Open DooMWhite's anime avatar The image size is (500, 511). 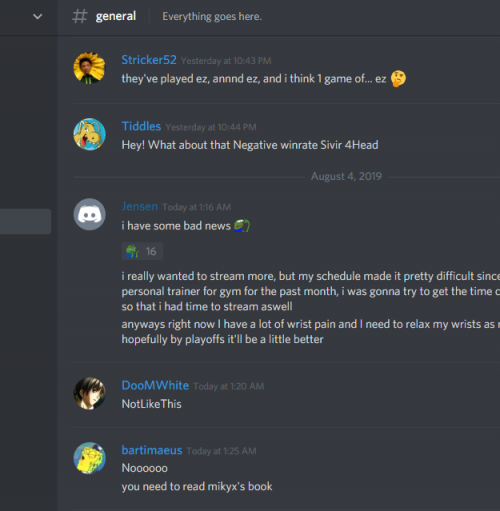89,393
